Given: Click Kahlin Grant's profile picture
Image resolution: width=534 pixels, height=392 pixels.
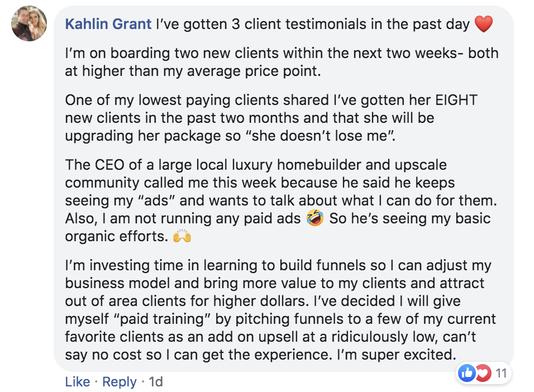Looking at the screenshot, I should pyautogui.click(x=29, y=23).
